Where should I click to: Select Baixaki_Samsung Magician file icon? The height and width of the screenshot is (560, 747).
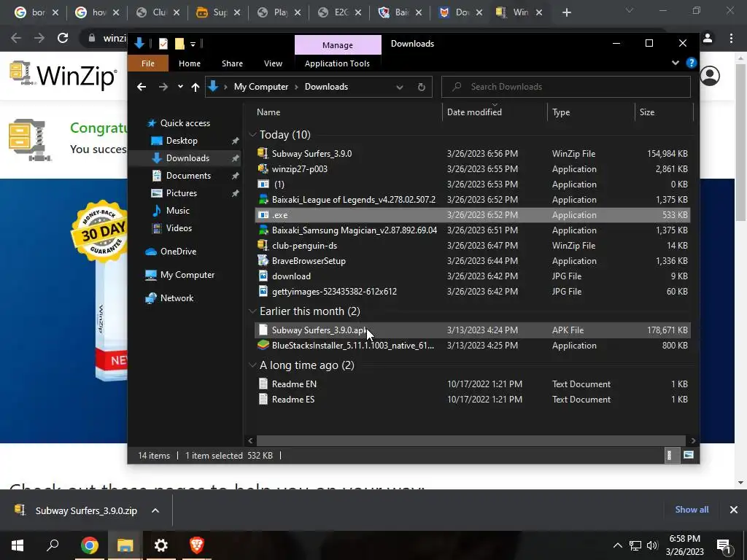pos(263,230)
